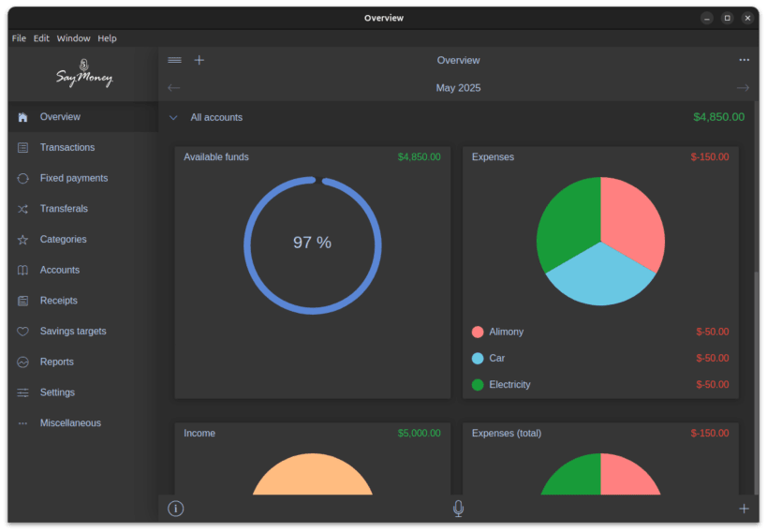Select Transactions in the sidebar
This screenshot has height=532, width=767.
pyautogui.click(x=67, y=147)
